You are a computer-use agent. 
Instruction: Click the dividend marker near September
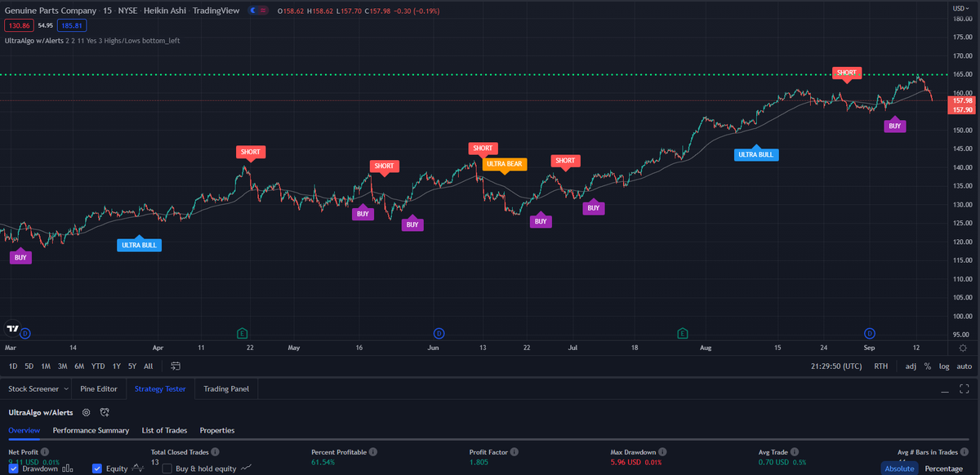click(870, 333)
